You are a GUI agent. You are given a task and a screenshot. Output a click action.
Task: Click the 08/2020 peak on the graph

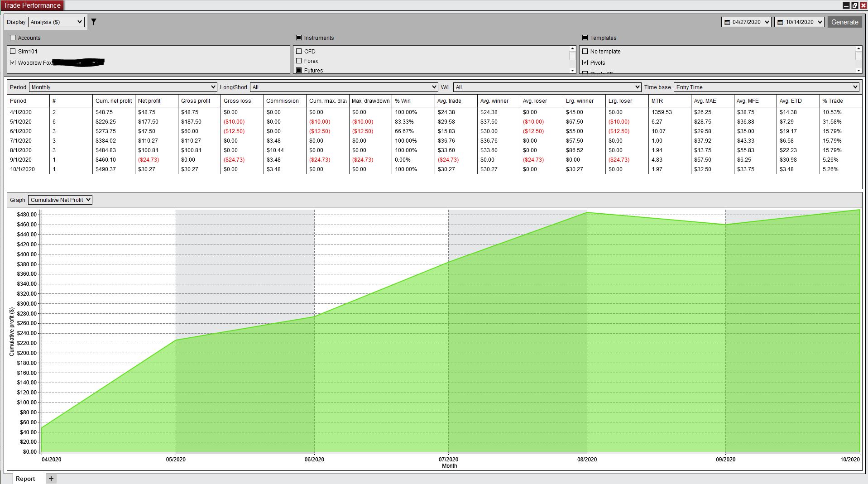pyautogui.click(x=587, y=212)
